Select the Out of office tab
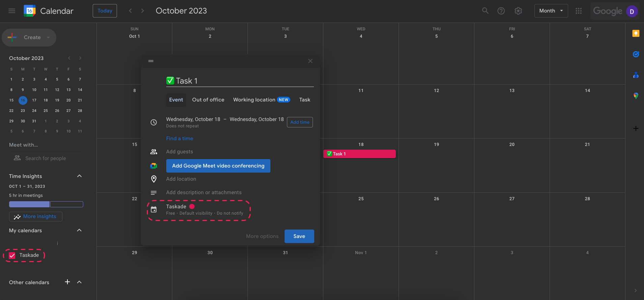This screenshot has width=644, height=300. [x=208, y=100]
